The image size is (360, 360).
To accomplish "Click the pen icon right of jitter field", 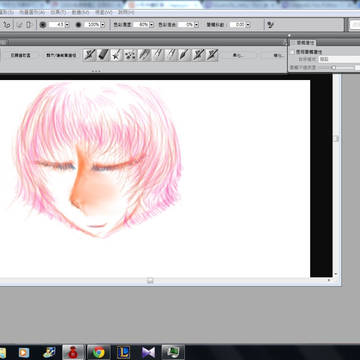I will [x=270, y=25].
